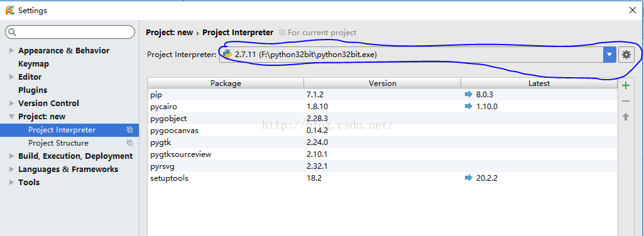Click the minus uninstall package icon
This screenshot has height=236, width=644.
(626, 101)
